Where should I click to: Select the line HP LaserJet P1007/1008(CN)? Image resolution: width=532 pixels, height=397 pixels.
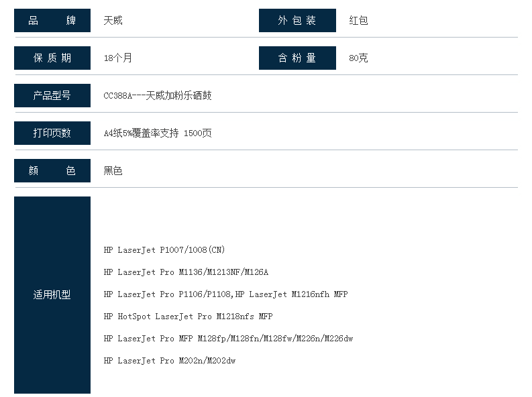pyautogui.click(x=164, y=250)
